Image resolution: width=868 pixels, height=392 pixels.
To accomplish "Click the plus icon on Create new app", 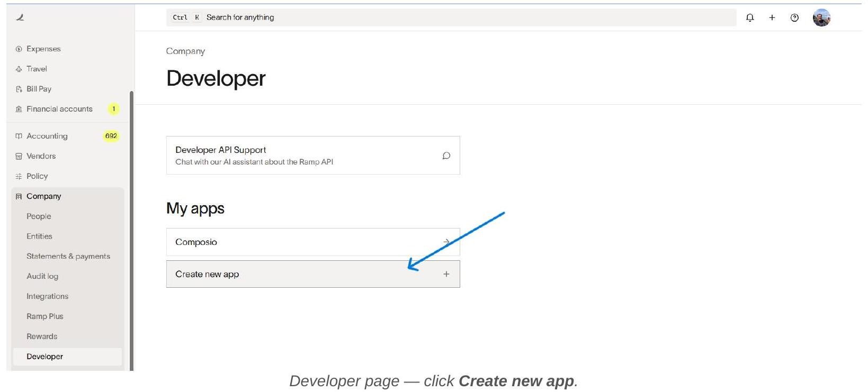I will [446, 274].
